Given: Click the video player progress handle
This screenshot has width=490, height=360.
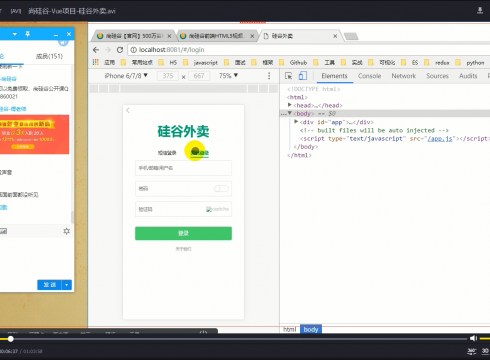Looking at the screenshot, I should tap(11, 339).
